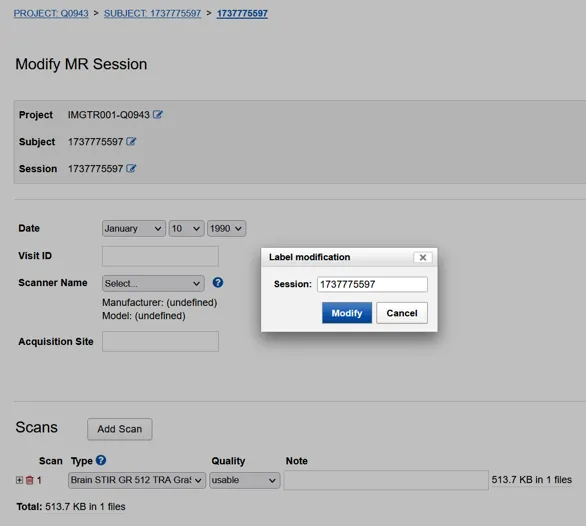Screen dimensions: 586x526
Task: Expand scan 1 row details
Action: (19, 480)
